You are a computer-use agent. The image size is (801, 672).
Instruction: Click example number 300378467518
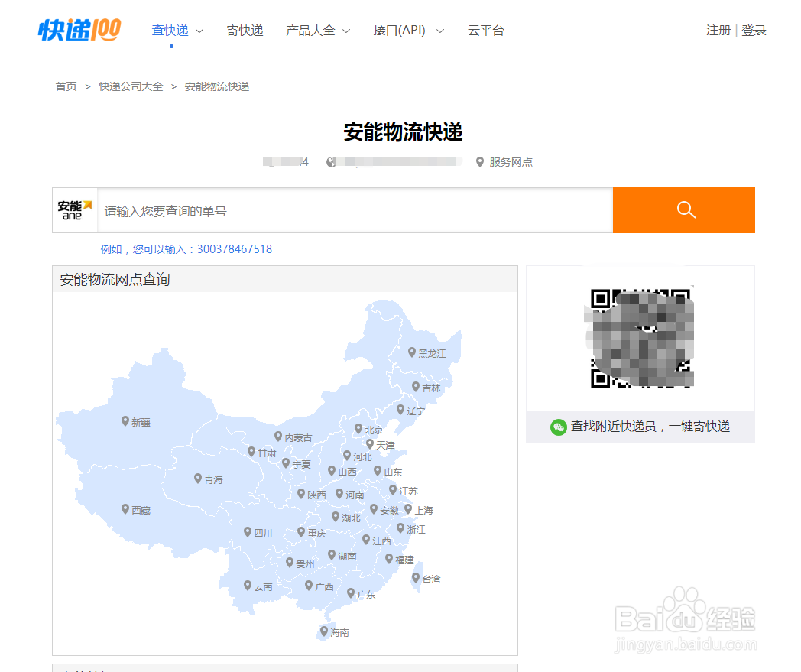coord(235,249)
